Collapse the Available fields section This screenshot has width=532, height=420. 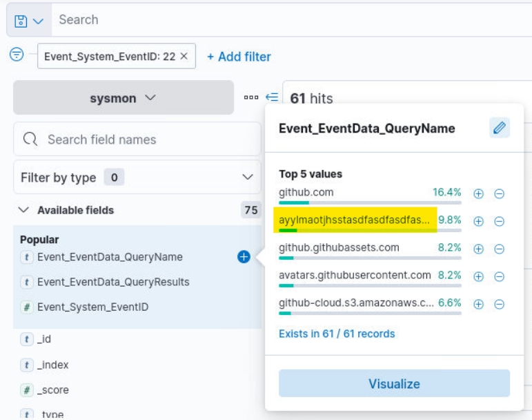point(24,210)
